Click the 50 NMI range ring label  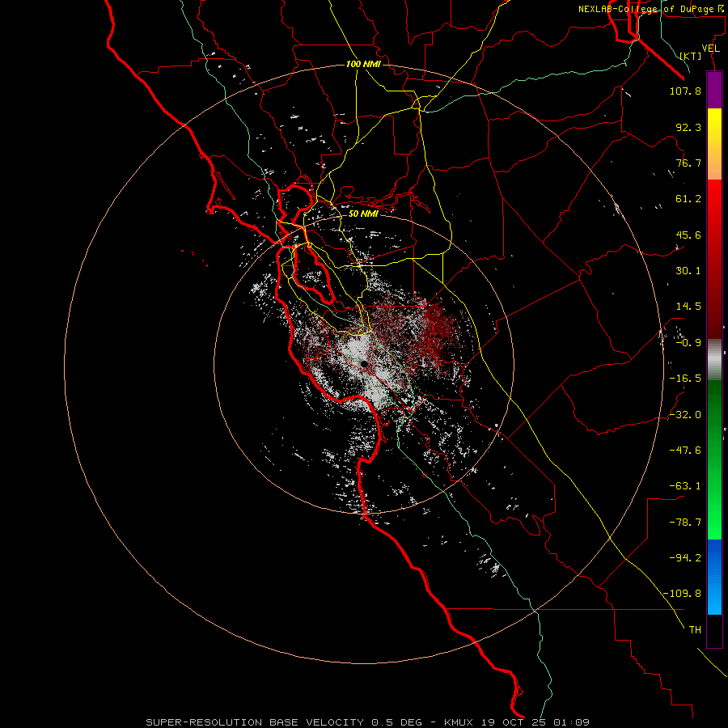[363, 214]
